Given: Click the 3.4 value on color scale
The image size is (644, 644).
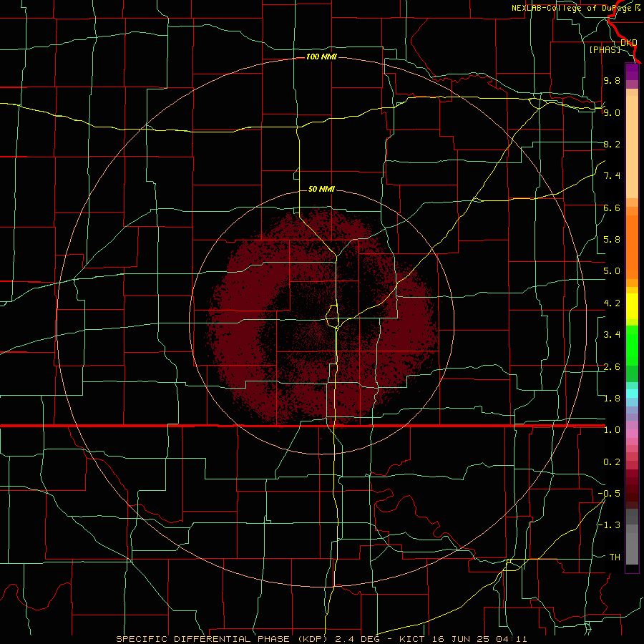Looking at the screenshot, I should [612, 335].
